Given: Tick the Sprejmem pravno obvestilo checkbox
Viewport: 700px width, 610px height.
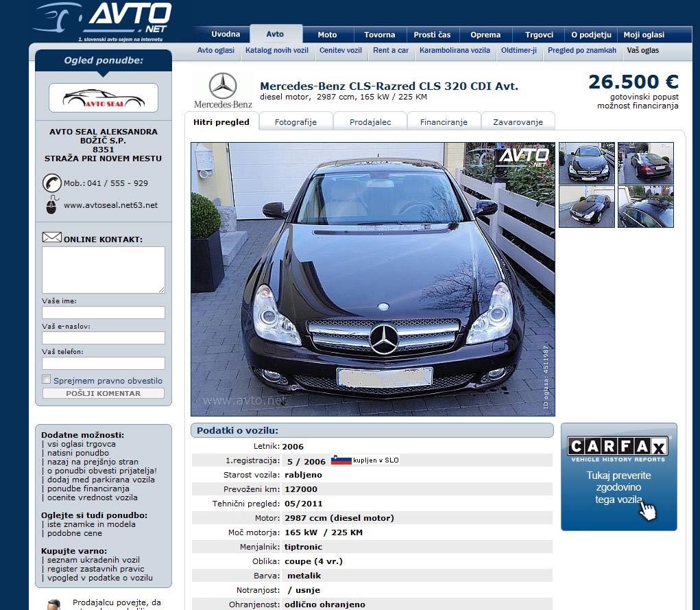Looking at the screenshot, I should pyautogui.click(x=47, y=379).
